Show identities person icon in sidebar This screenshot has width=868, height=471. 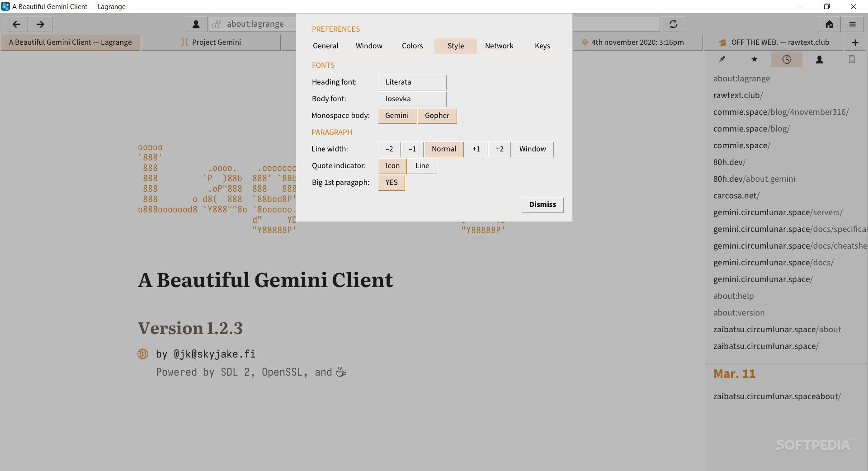click(819, 59)
